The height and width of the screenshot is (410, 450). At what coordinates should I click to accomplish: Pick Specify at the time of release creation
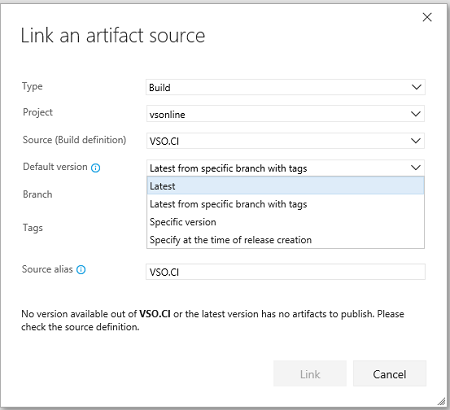pos(286,240)
